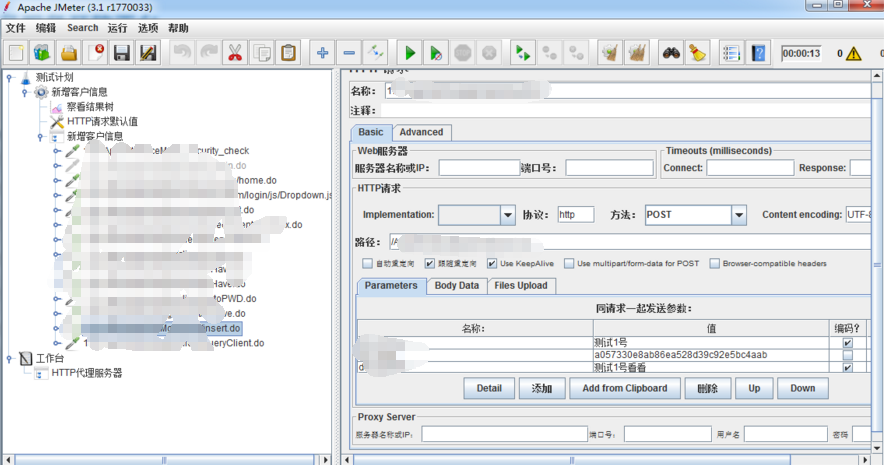Click Add from Clipboard button
This screenshot has height=465, width=884.
625,388
